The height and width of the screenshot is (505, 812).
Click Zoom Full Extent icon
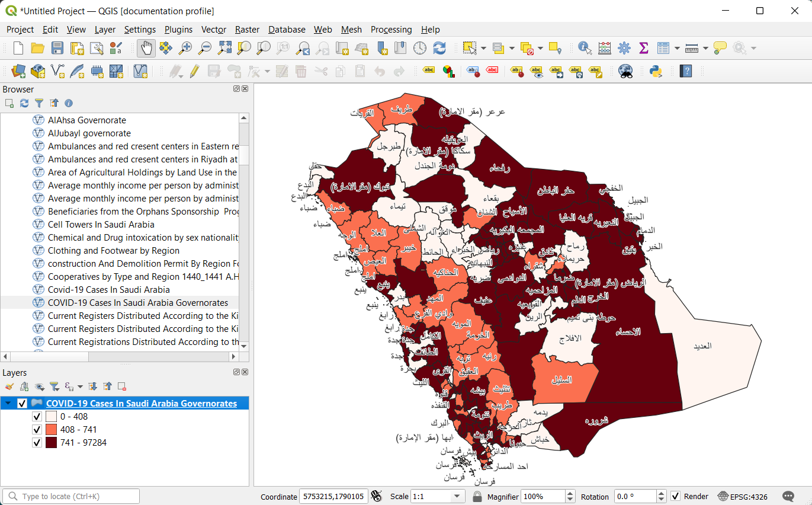click(x=224, y=48)
